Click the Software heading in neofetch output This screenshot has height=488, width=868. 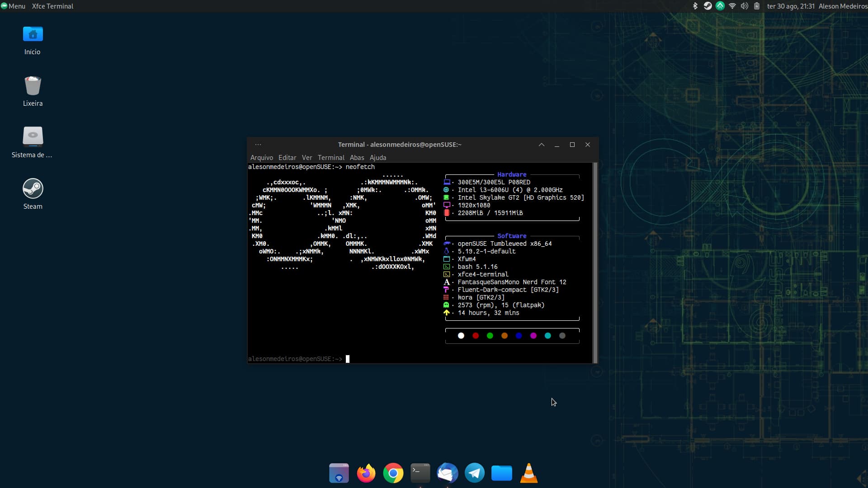[512, 236]
